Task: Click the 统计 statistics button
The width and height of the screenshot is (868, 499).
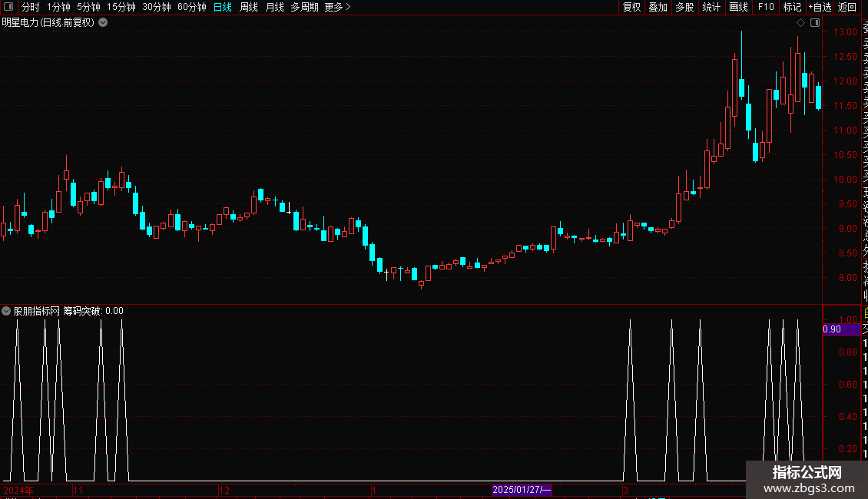Action: tap(711, 7)
